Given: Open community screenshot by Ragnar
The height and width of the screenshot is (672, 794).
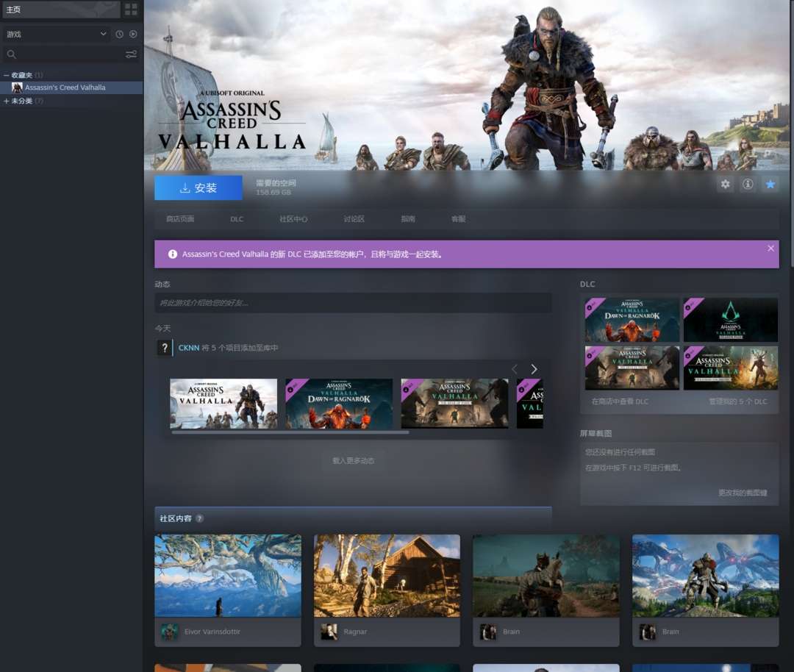Looking at the screenshot, I should (x=387, y=576).
